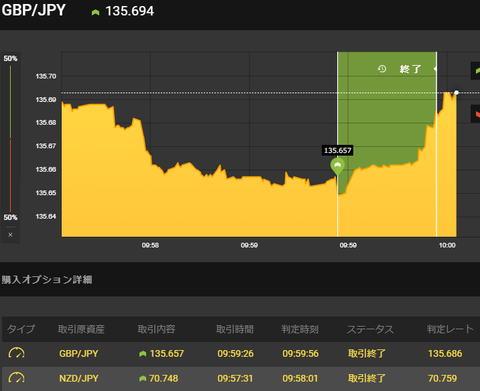480x391 pixels.
Task: Click the entry price 70.748 in the table
Action: 163,378
